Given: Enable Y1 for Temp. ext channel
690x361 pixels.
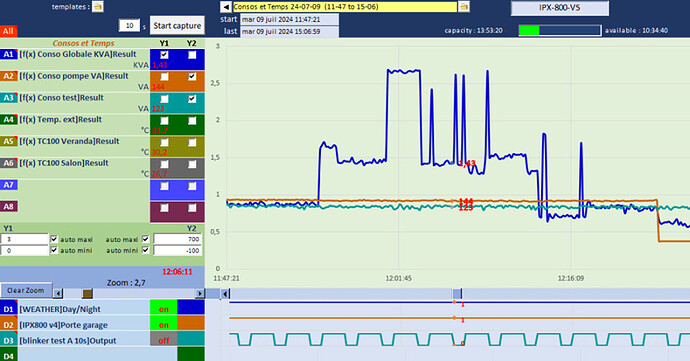Looking at the screenshot, I should point(164,121).
